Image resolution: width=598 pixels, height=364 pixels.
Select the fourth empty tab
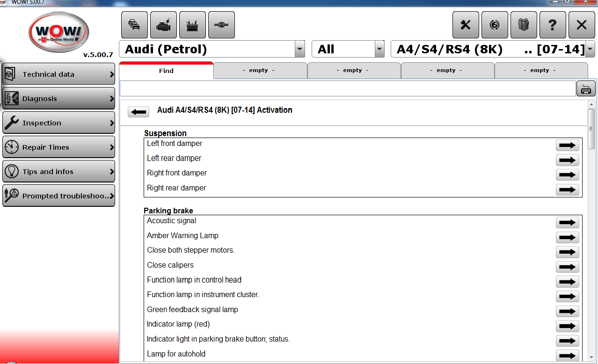(541, 71)
